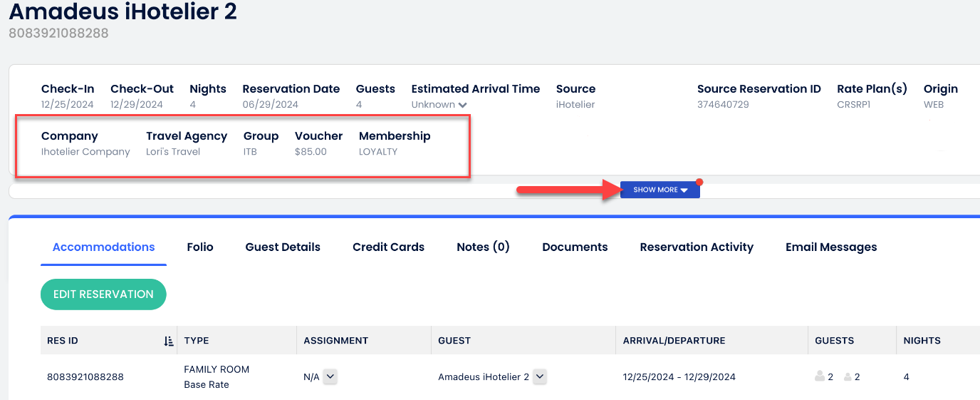Open the guest Amadeus iHotelier 2 dropdown
The width and height of the screenshot is (980, 400).
click(x=540, y=376)
